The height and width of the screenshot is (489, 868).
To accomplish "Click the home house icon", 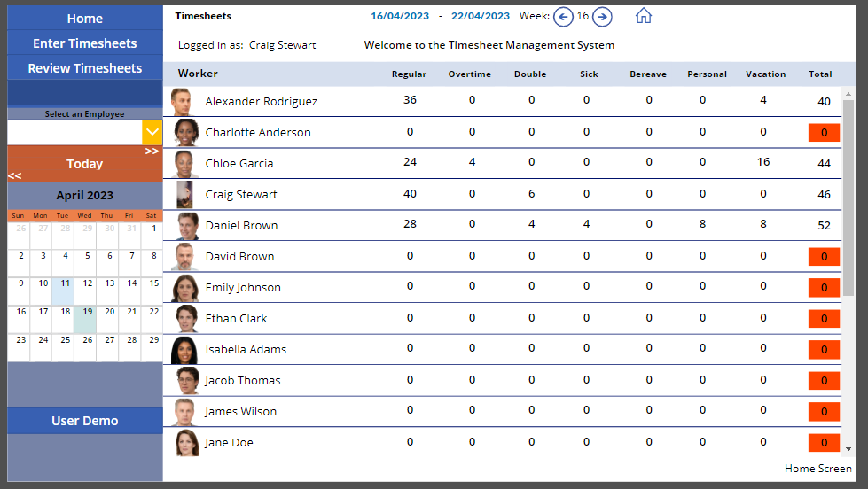I will tap(644, 15).
